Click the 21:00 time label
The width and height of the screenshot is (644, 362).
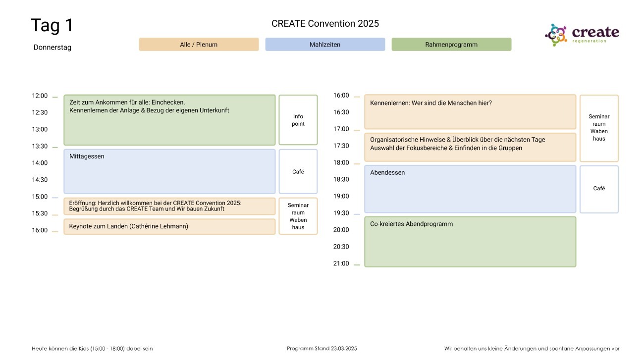click(x=341, y=263)
